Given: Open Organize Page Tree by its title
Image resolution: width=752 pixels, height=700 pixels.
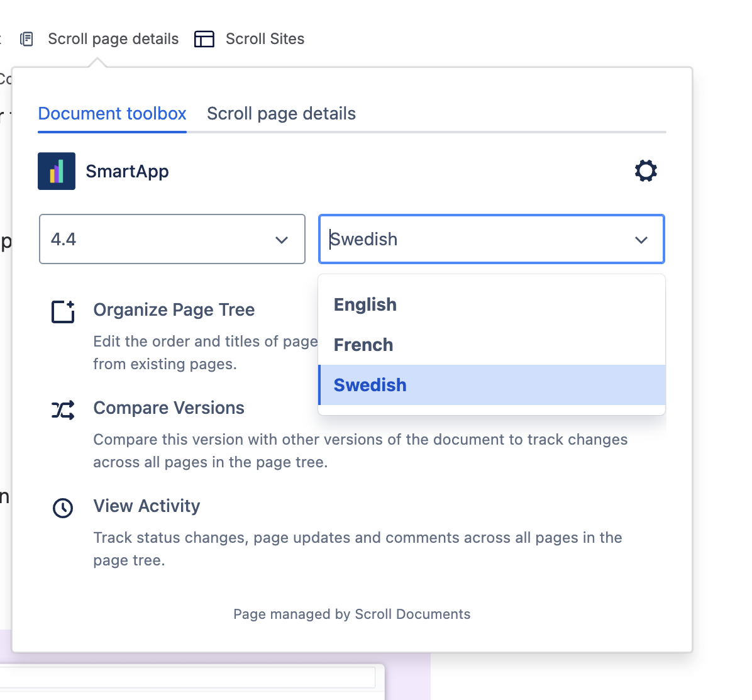Looking at the screenshot, I should 174,309.
